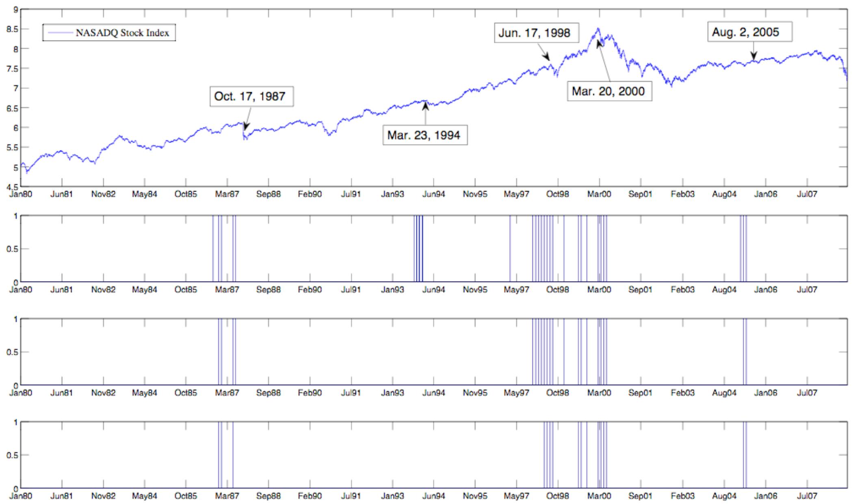The width and height of the screenshot is (855, 504).
Task: Click 'Oct98' under the second indicator panel
Action: pyautogui.click(x=558, y=290)
